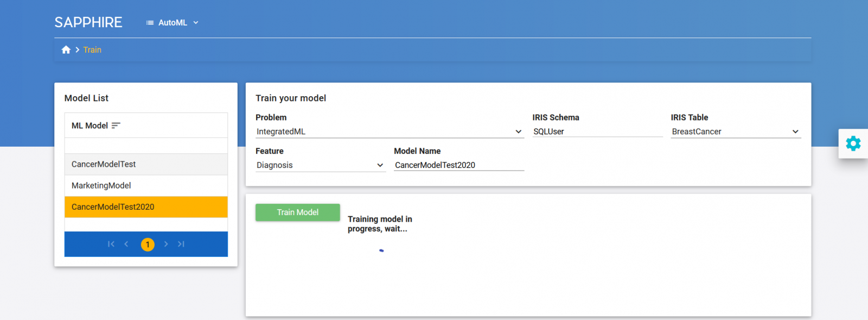Click the IRIS Schema input field

click(597, 131)
